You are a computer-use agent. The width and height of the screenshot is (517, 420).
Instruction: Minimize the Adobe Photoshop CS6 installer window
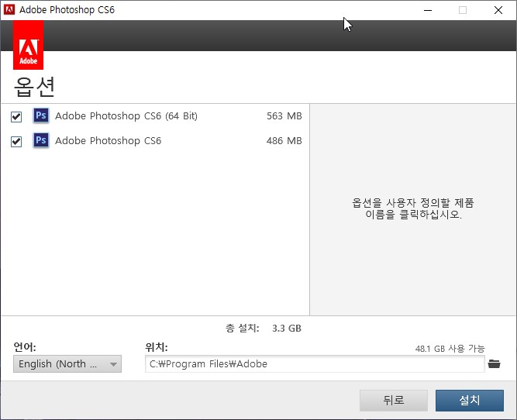coord(428,10)
